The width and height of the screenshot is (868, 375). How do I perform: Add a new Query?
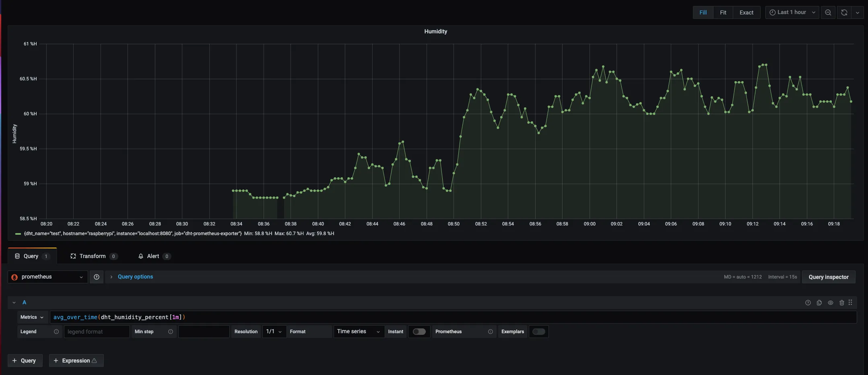click(25, 361)
